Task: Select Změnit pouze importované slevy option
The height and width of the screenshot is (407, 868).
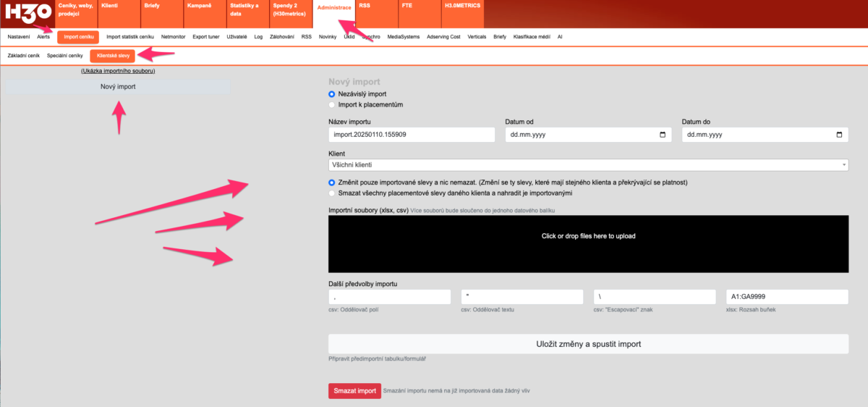Action: [x=332, y=182]
